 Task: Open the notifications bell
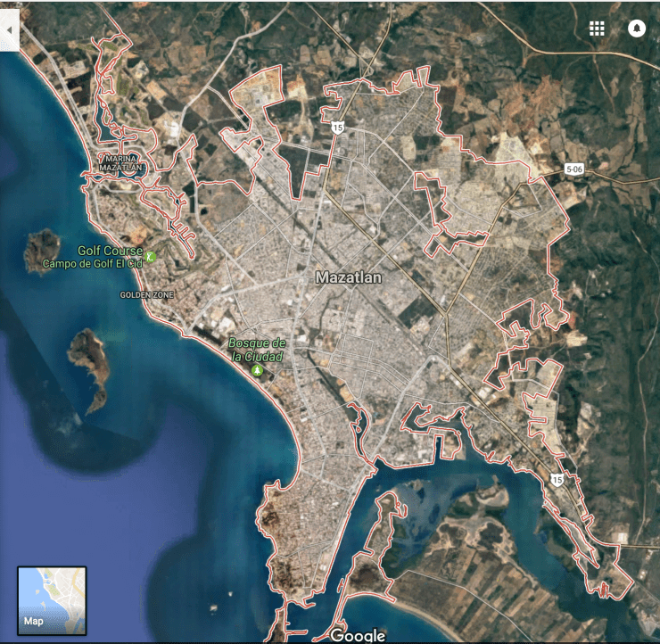point(637,29)
